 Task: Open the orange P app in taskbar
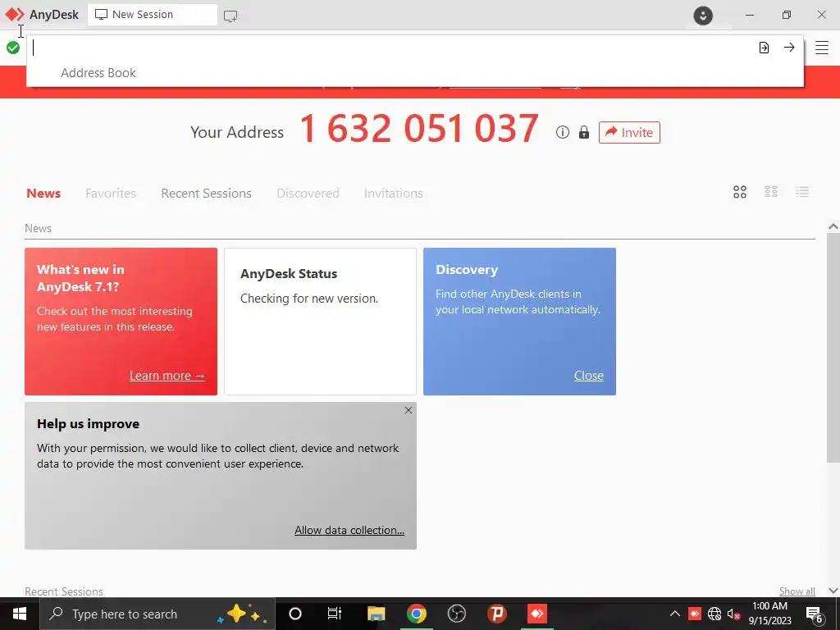(496, 614)
